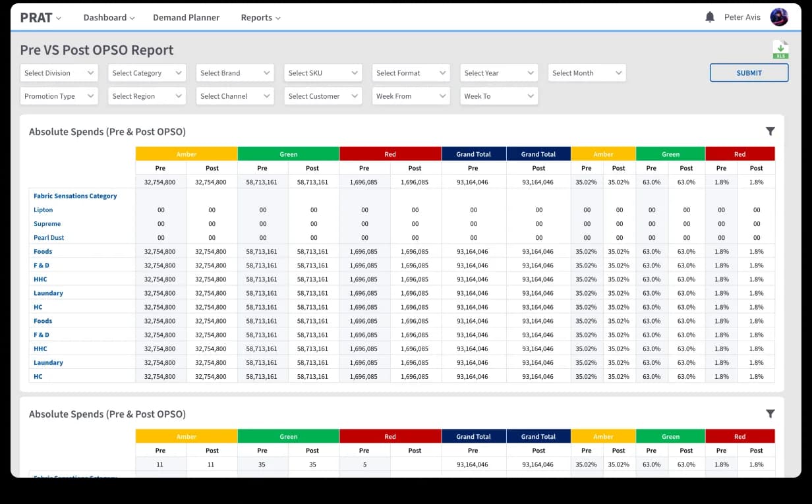The image size is (812, 504).
Task: Click the Supreme row label
Action: pos(47,223)
